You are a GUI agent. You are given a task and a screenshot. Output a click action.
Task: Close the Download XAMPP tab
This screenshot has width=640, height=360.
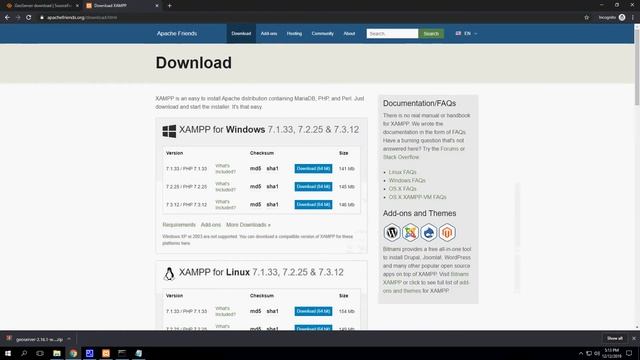tap(157, 6)
